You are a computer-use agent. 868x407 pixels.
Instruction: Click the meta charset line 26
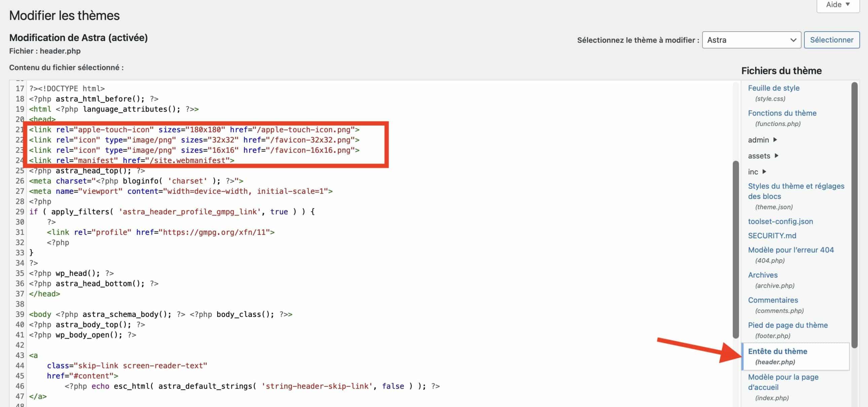click(x=136, y=181)
